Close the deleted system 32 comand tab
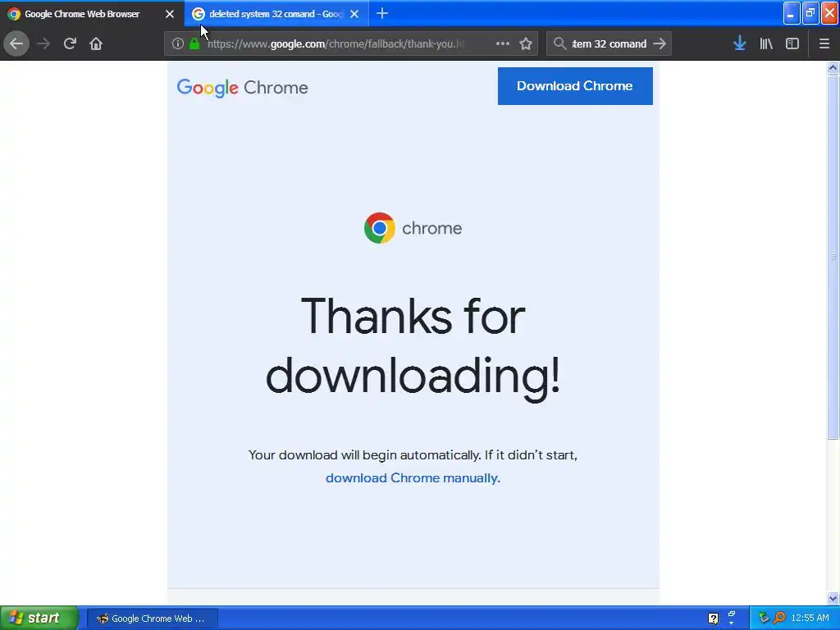The height and width of the screenshot is (630, 840). point(354,14)
